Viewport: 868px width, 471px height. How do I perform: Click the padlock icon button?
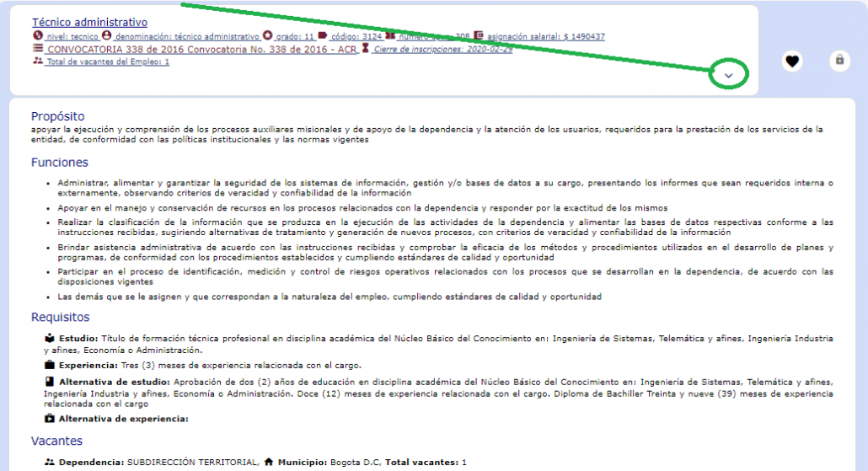839,60
